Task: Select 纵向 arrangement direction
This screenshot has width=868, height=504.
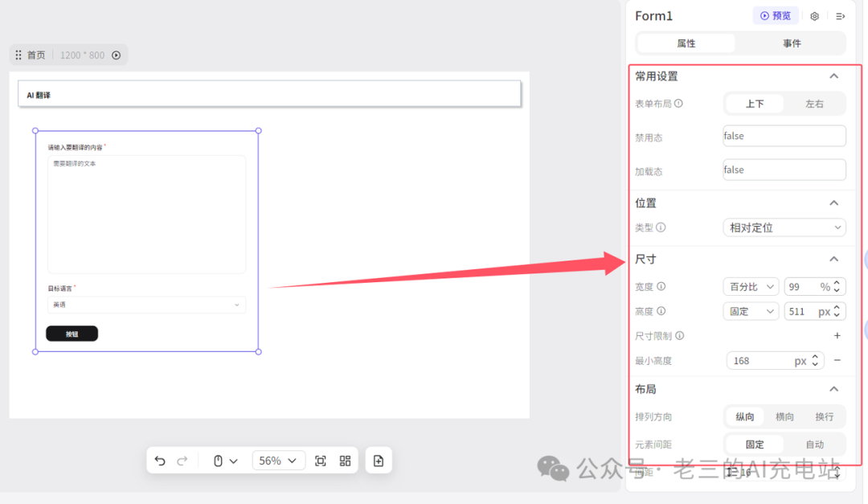Action: pos(744,416)
